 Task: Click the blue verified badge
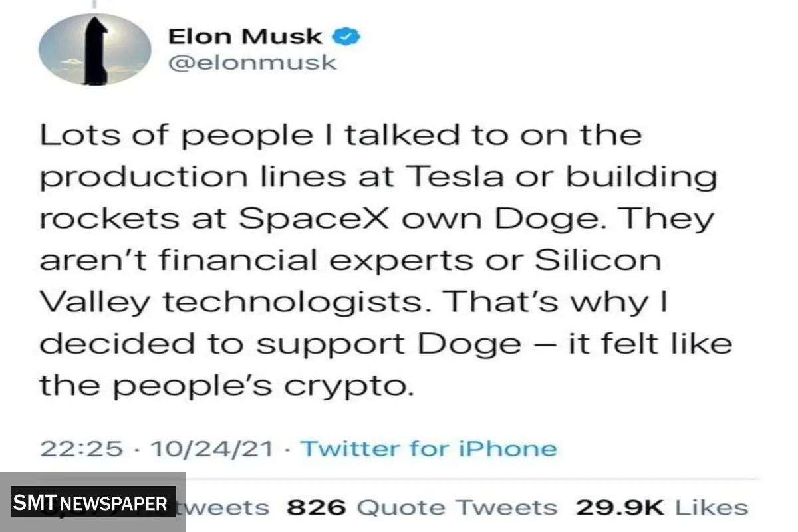(x=350, y=37)
